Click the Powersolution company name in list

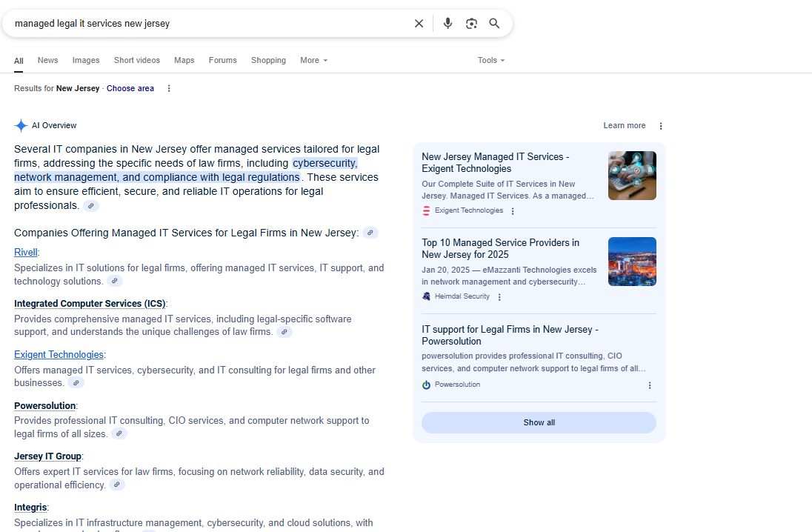(x=45, y=405)
